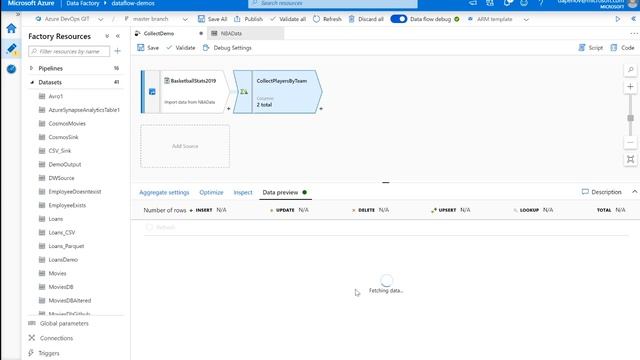
Task: Add transformation after BasketballStats2019 plus icon
Action: coord(229,109)
